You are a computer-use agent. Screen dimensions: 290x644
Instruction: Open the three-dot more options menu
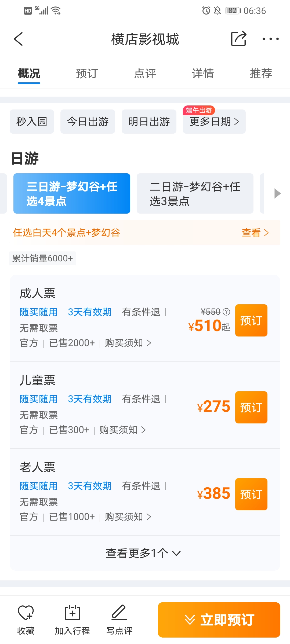[270, 39]
